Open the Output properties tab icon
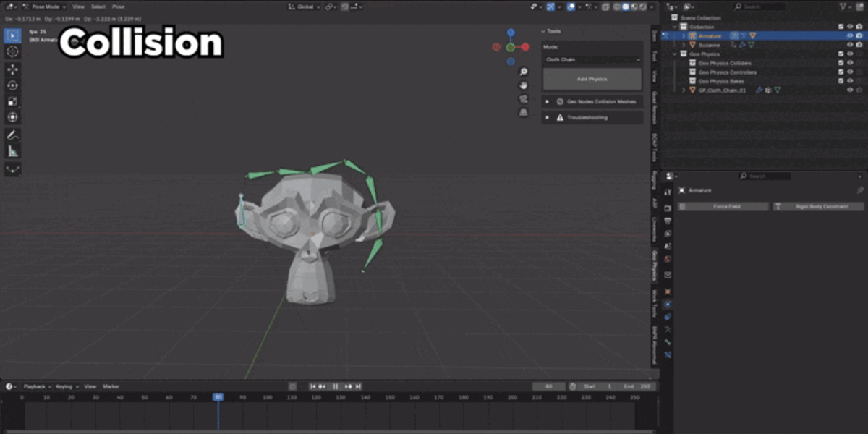This screenshot has width=868, height=434. (x=668, y=221)
